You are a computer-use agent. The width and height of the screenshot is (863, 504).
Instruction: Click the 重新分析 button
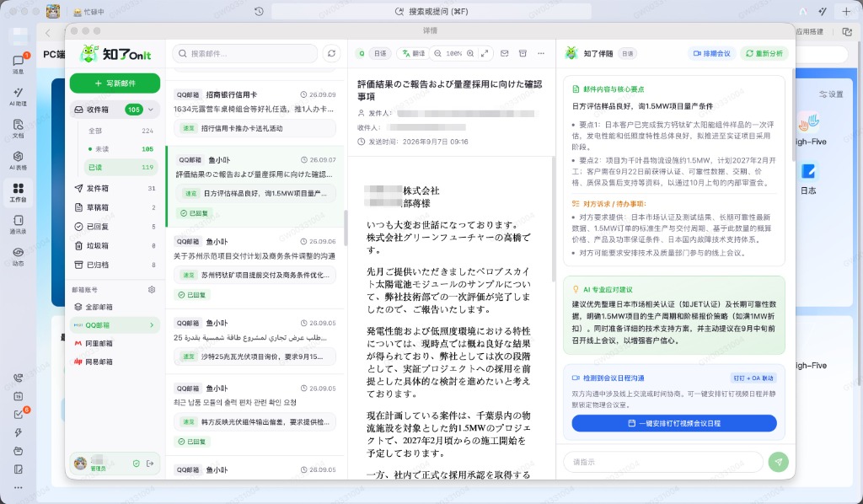click(764, 53)
